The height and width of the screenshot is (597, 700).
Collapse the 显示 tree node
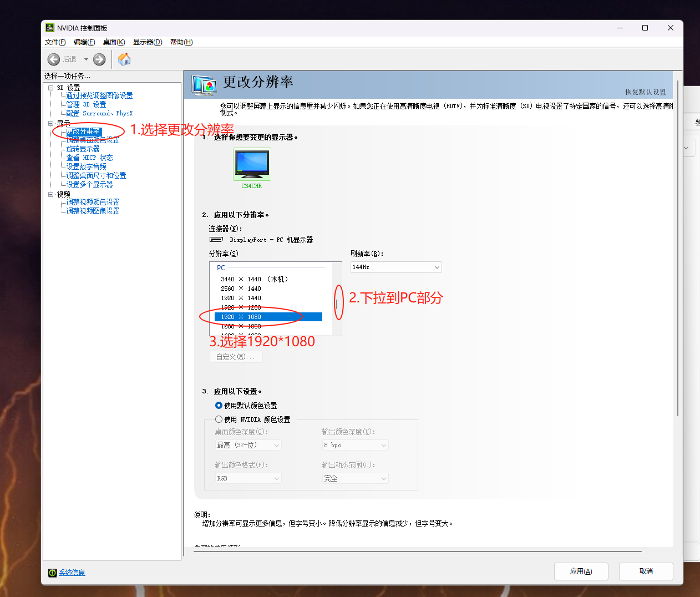51,123
